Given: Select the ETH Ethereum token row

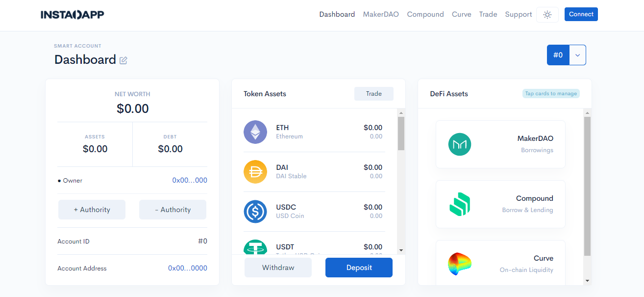Looking at the screenshot, I should 314,132.
